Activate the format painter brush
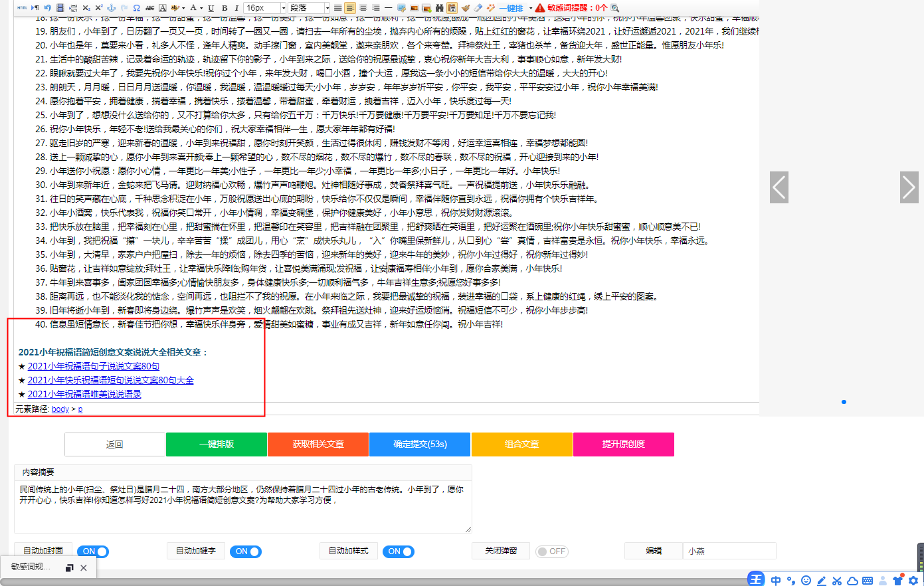924x586 pixels. pyautogui.click(x=466, y=8)
